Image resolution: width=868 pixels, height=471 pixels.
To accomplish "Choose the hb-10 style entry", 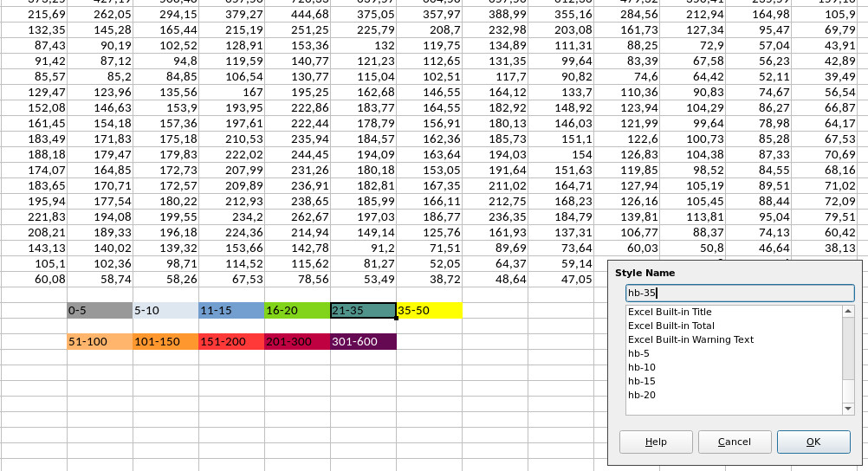I will (x=641, y=367).
